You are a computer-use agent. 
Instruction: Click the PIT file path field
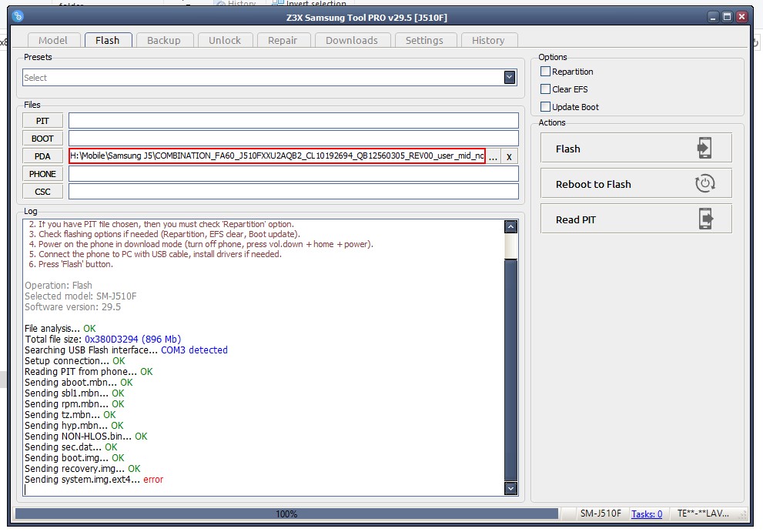[293, 121]
